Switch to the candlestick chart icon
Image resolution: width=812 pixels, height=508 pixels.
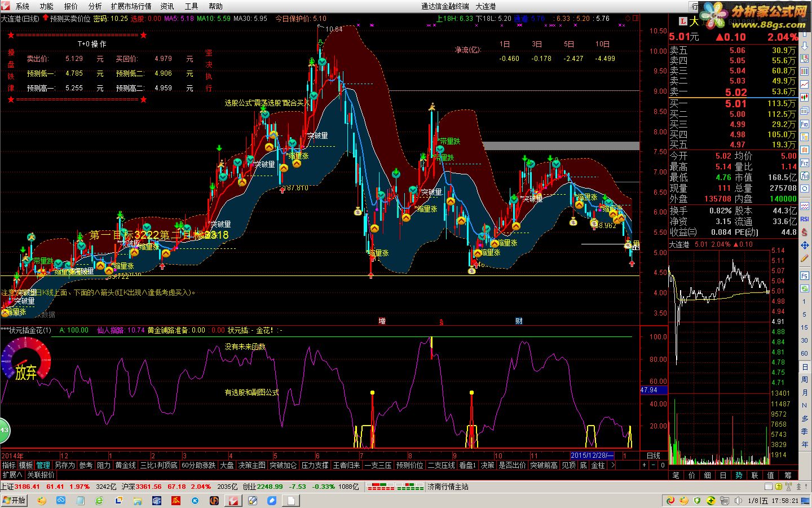(x=805, y=97)
